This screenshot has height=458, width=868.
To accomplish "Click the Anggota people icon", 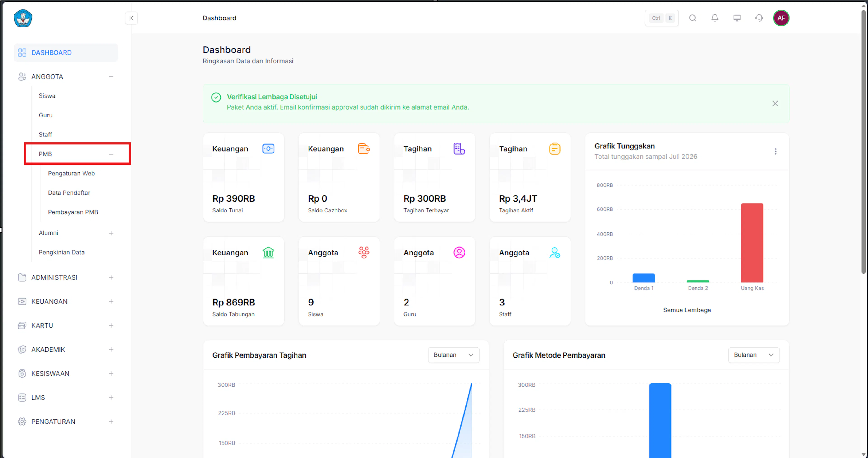I will (22, 76).
